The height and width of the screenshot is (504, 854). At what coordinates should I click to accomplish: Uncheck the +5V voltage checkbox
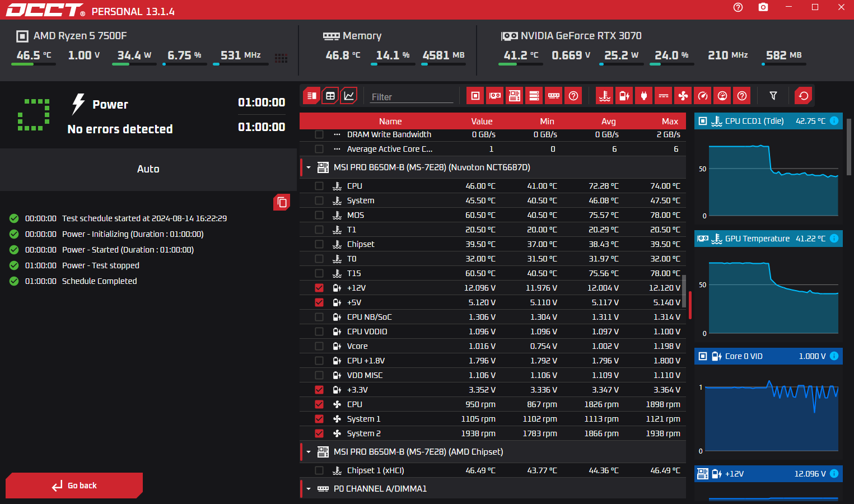(319, 302)
